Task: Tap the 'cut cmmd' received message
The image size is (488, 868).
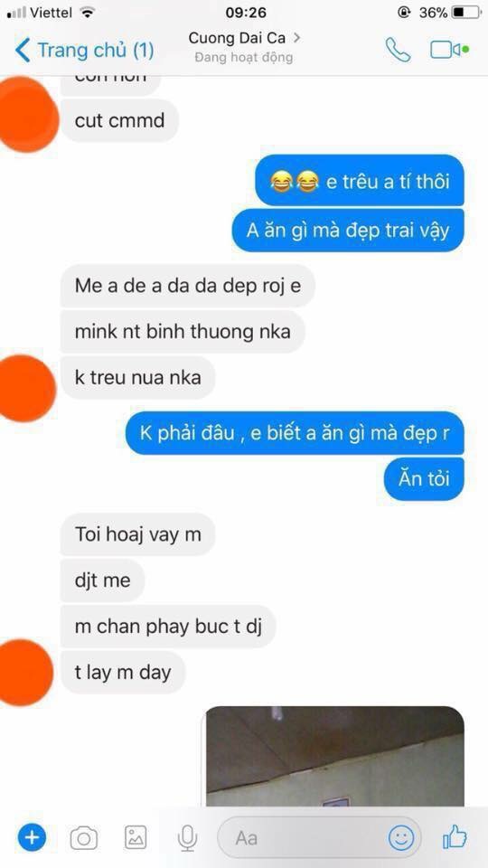Action: [119, 120]
